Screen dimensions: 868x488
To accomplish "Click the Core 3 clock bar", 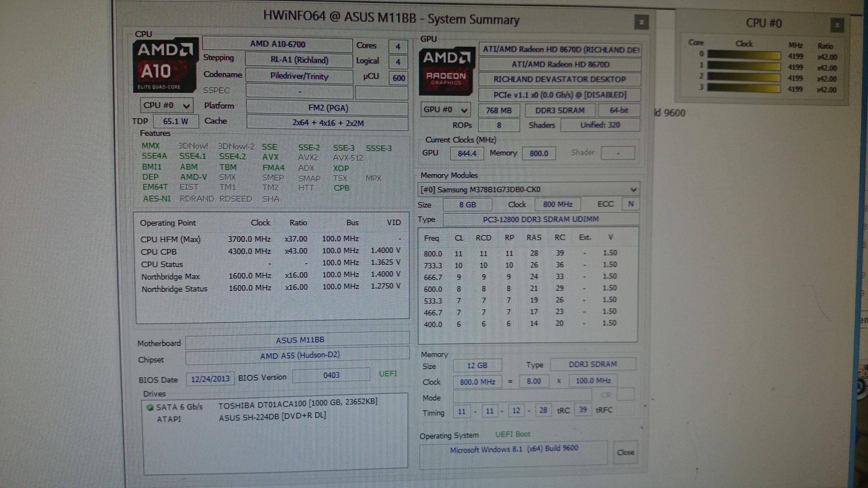I will tap(743, 88).
